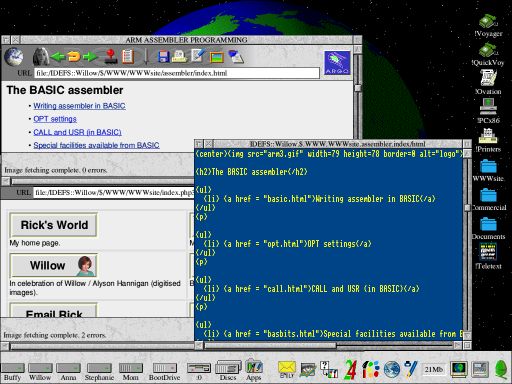The image size is (512, 384).
Task: Open the 'Writing assembler in BASIC' link
Action: tap(79, 106)
